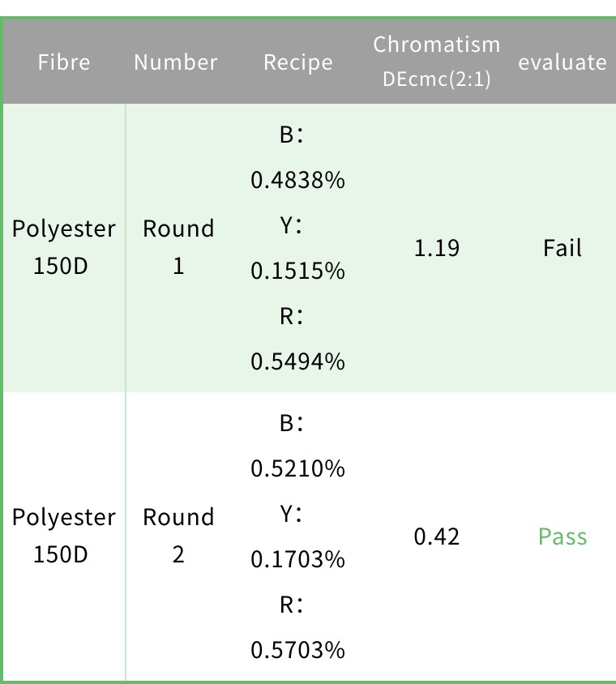This screenshot has height=684, width=616.
Task: Click the Fail evaluation result
Action: 563,248
